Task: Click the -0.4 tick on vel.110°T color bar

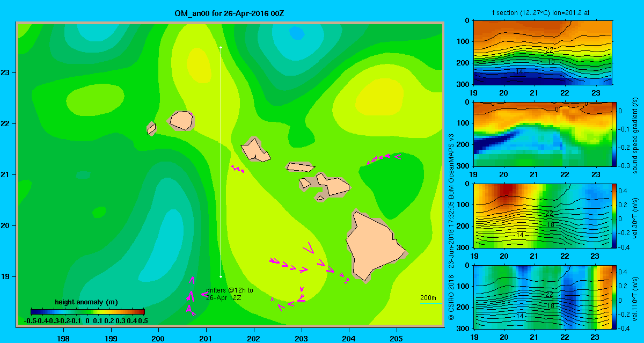Action: click(625, 329)
